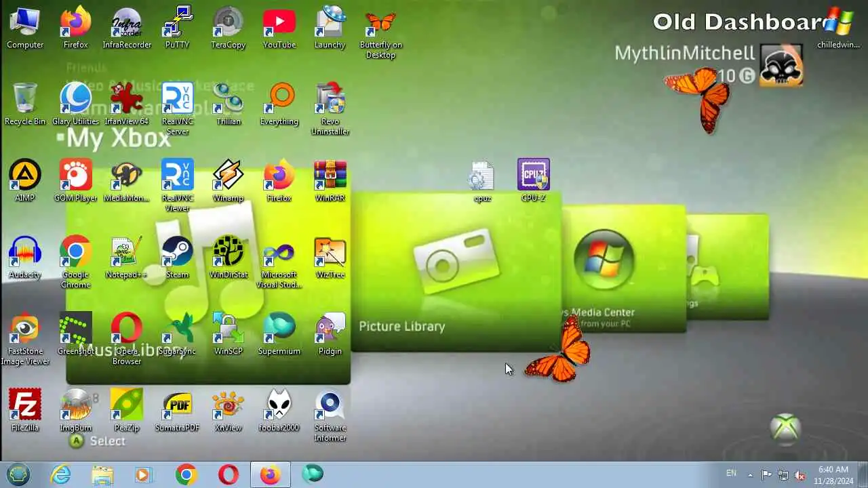The image size is (868, 488).
Task: Open WinSCP desktop icon
Action: click(x=228, y=335)
